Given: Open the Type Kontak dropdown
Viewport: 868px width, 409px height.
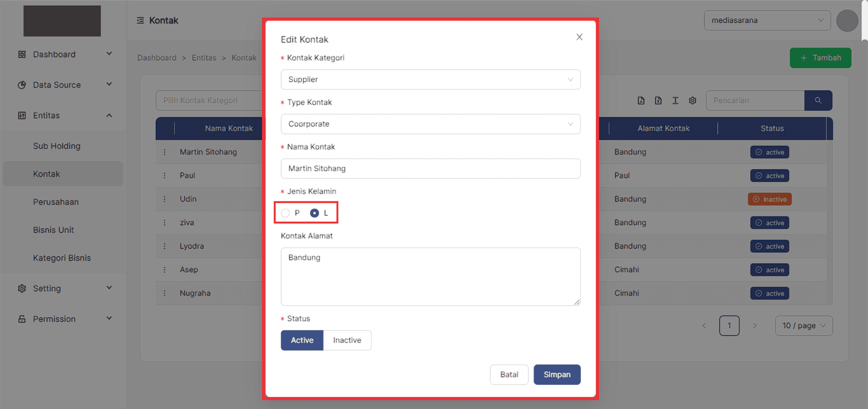Looking at the screenshot, I should (430, 124).
